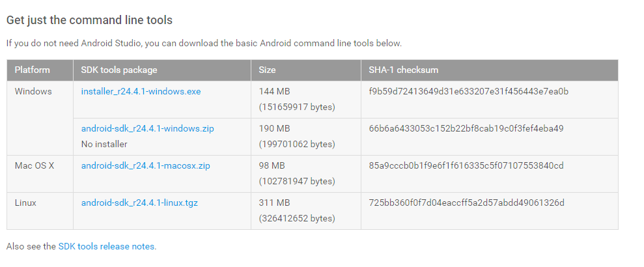
Task: Click the 311 MB size cell
Action: (273, 203)
